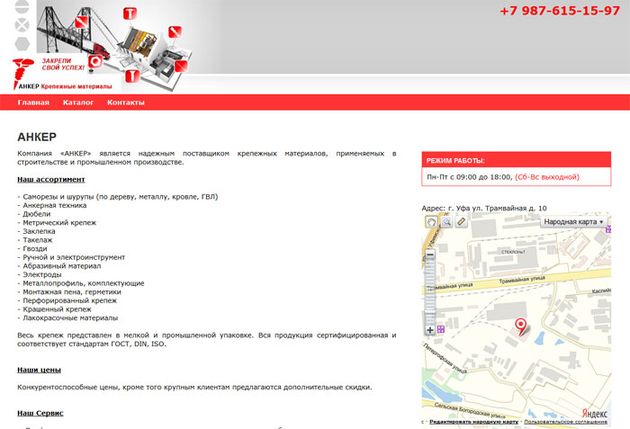Click the Наш Сервис heading
Screen dimensions: 630x429
(x=40, y=413)
